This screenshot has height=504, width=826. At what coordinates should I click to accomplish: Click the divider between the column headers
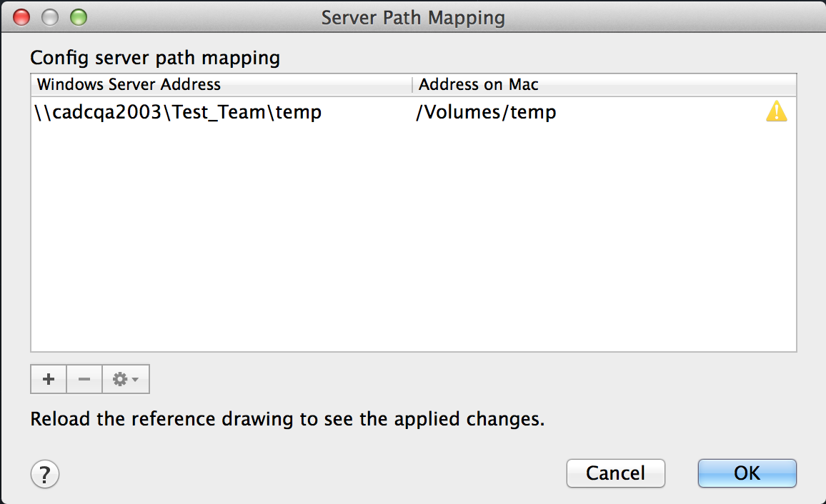[412, 85]
